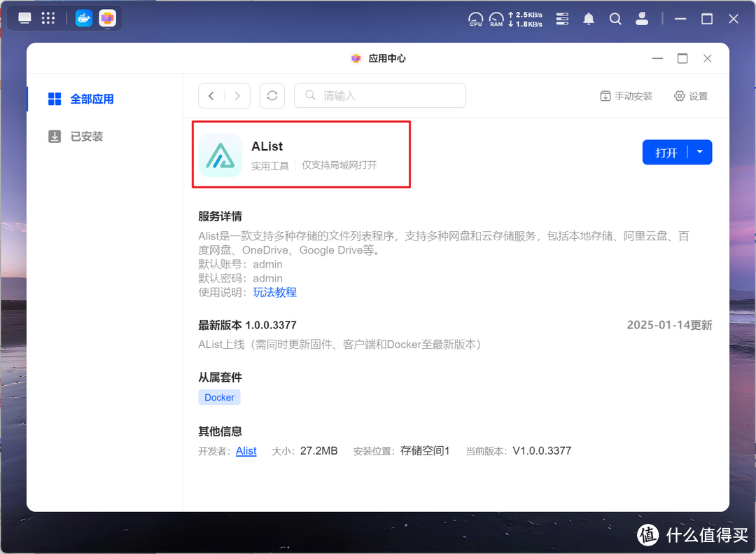Click the CPU usage gauge
Image resolution: width=756 pixels, height=554 pixels.
475,19
